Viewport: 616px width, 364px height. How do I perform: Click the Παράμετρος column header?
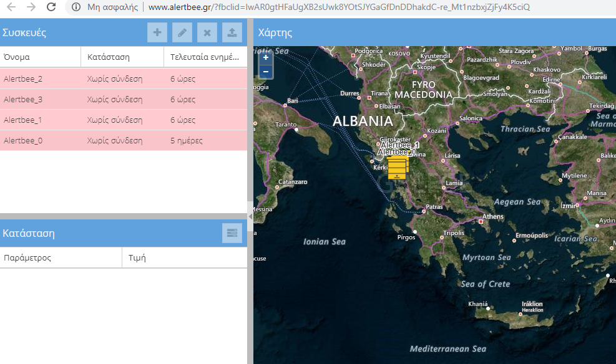click(x=61, y=257)
